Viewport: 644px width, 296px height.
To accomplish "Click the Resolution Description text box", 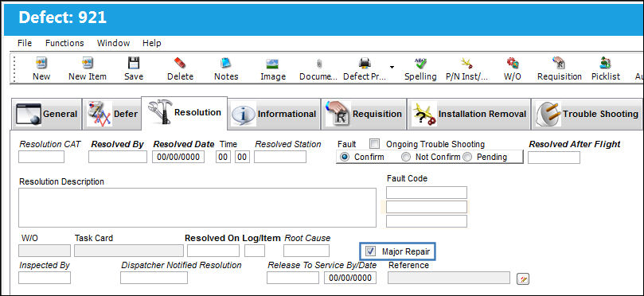I will (197, 208).
